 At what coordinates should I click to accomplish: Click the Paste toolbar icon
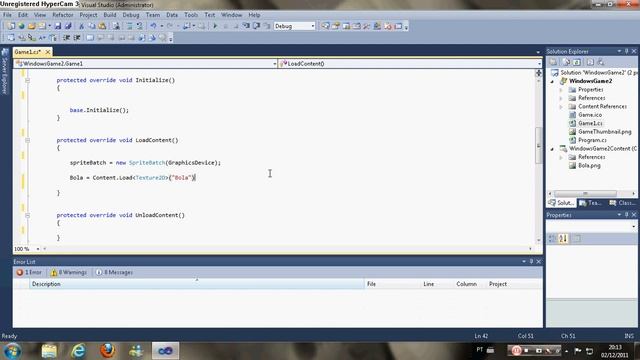[x=102, y=26]
